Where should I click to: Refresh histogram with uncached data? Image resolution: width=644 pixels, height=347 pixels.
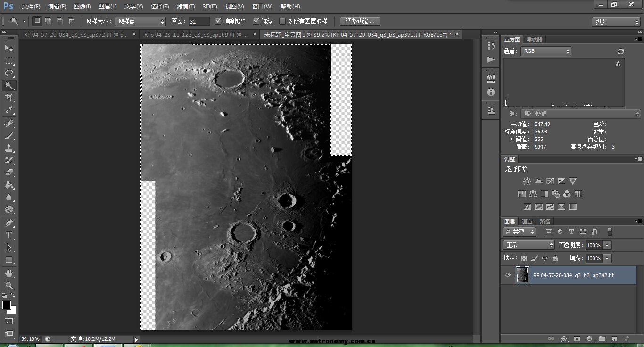click(x=620, y=51)
